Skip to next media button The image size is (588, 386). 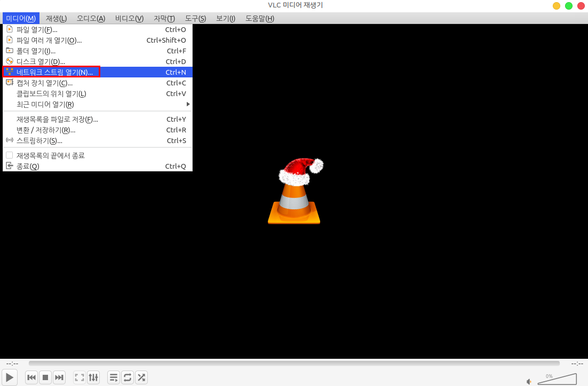[x=59, y=377]
